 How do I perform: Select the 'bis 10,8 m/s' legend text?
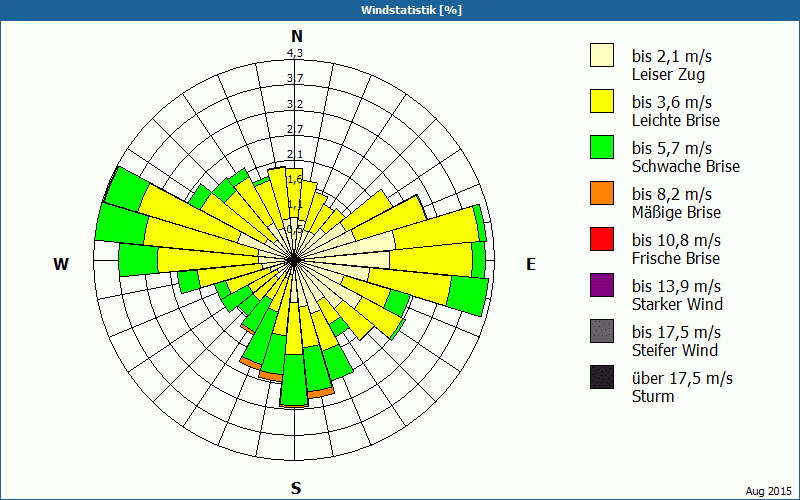point(676,240)
